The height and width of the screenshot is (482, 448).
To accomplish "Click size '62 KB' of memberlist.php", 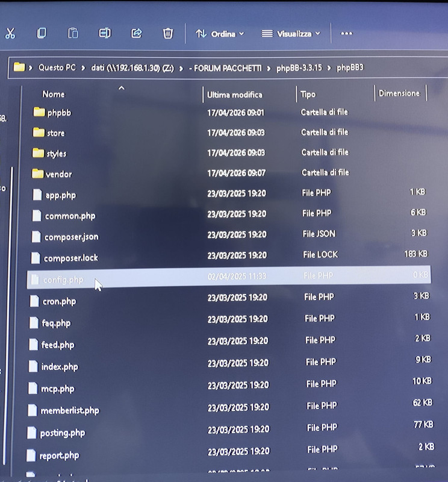I will click(423, 402).
